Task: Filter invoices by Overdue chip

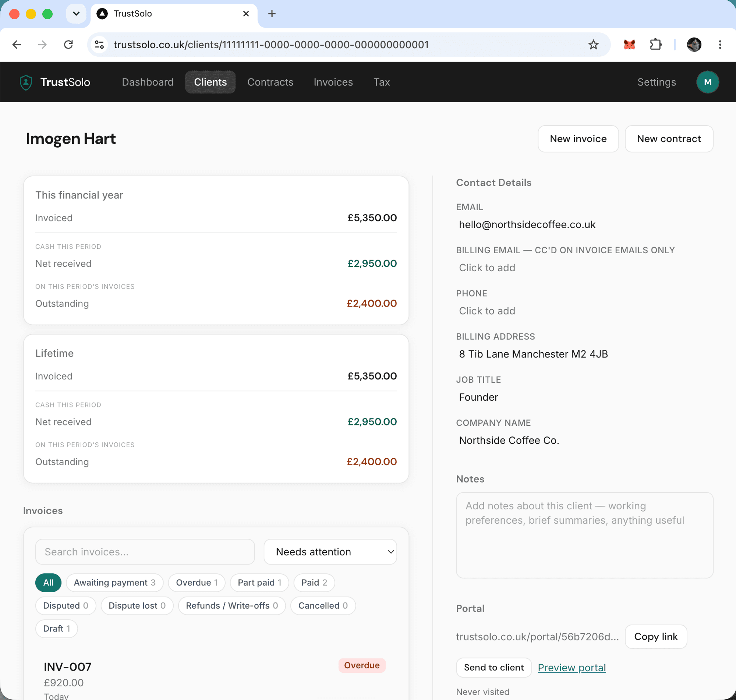Action: point(197,583)
